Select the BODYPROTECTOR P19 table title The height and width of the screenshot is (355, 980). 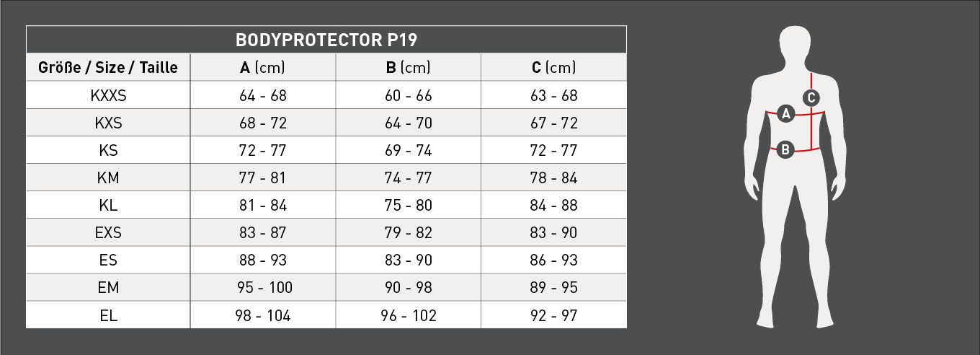point(326,40)
